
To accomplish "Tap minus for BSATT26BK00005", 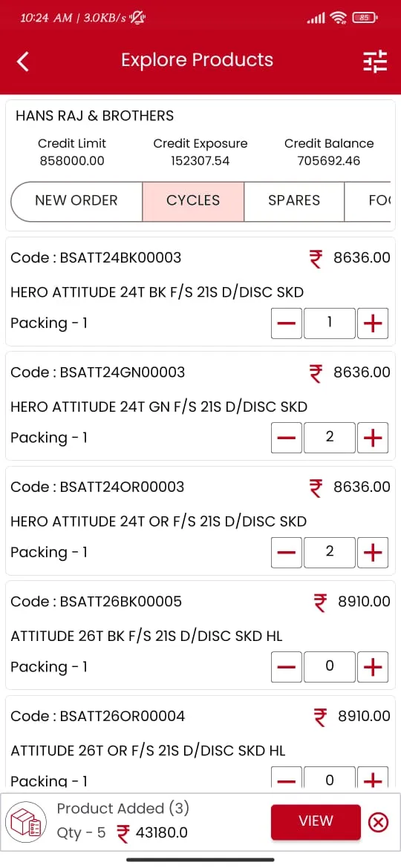I will coord(287,667).
